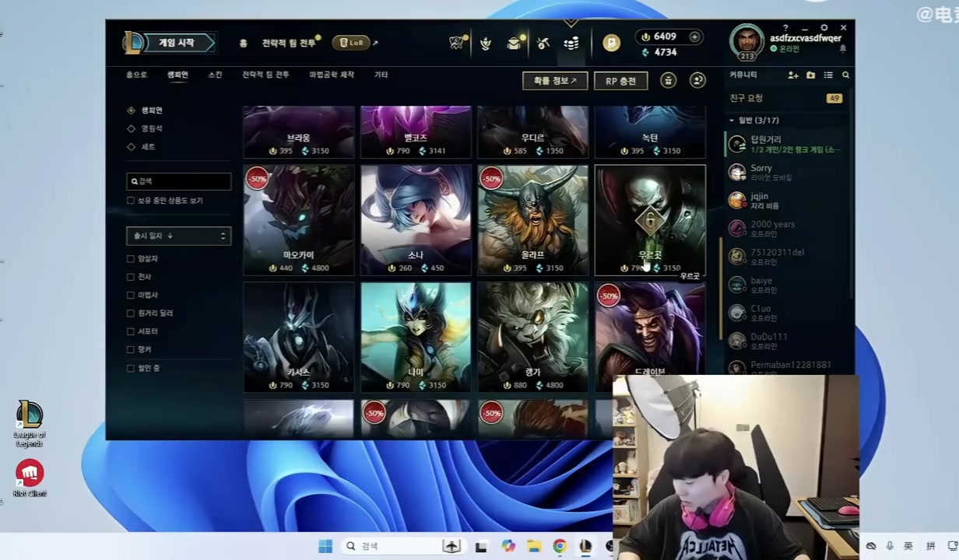Click the Store coins icon
Viewport: 959px width, 560px height.
[x=571, y=44]
